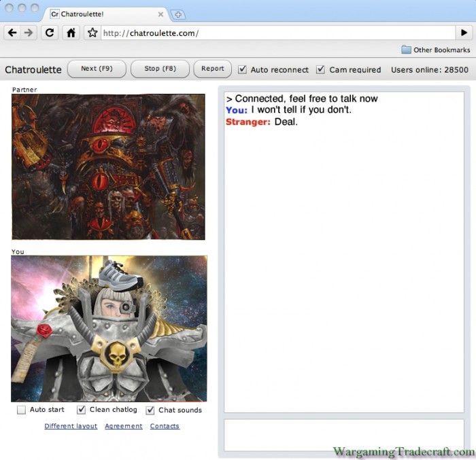The height and width of the screenshot is (460, 476).
Task: Enable the Auto start checkbox
Action: tap(21, 410)
